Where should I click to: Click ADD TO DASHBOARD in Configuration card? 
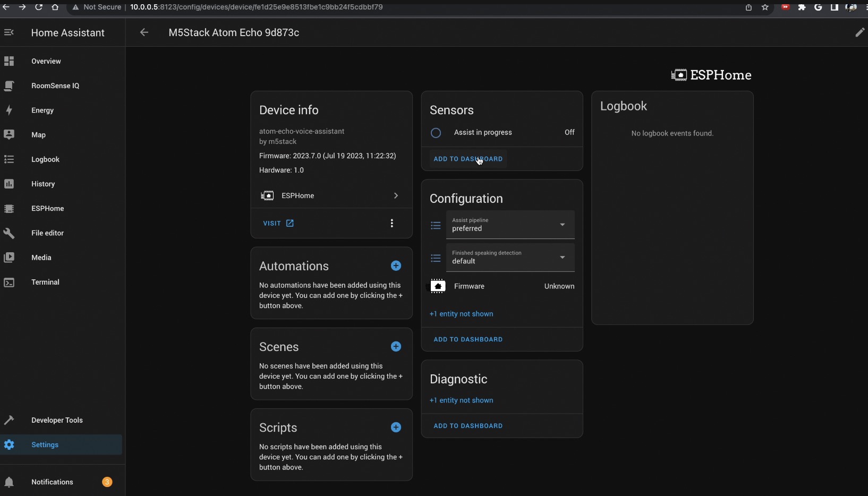[468, 339]
